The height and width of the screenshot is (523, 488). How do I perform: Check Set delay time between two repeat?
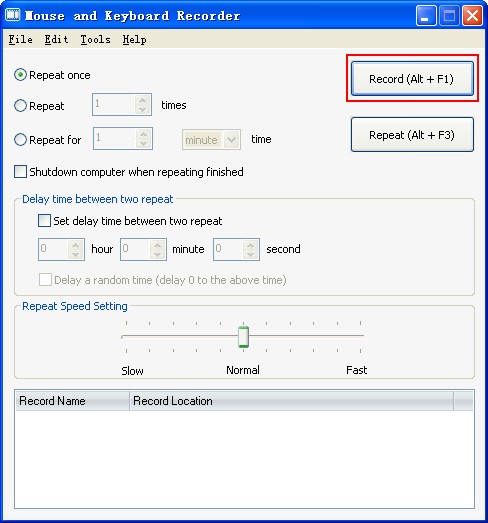coord(44,221)
